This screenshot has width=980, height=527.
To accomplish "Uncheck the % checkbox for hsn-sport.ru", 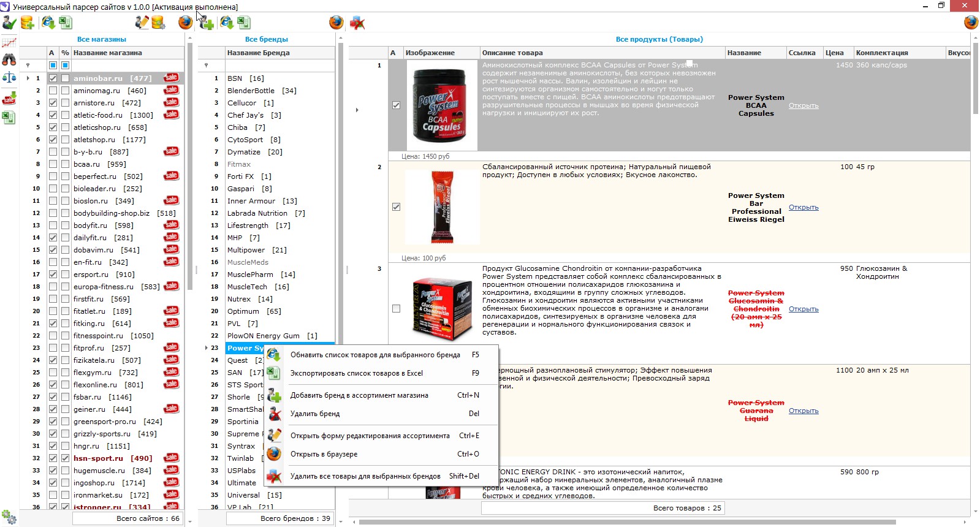I will [x=65, y=458].
